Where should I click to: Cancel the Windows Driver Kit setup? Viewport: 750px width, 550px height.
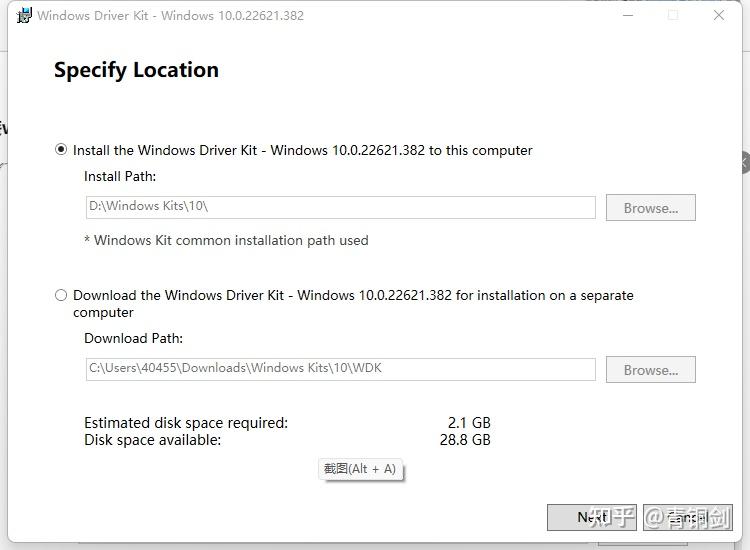click(x=688, y=517)
